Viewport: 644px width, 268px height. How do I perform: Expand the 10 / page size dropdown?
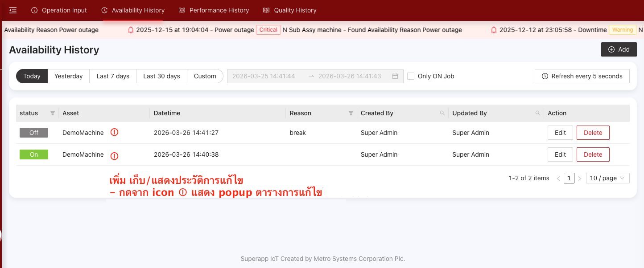tap(607, 178)
